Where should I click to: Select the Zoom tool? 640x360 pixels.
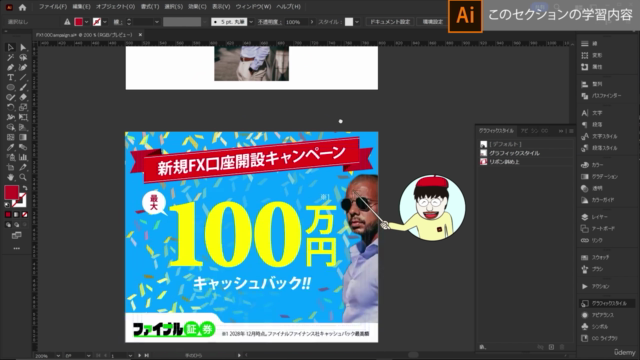click(x=23, y=177)
